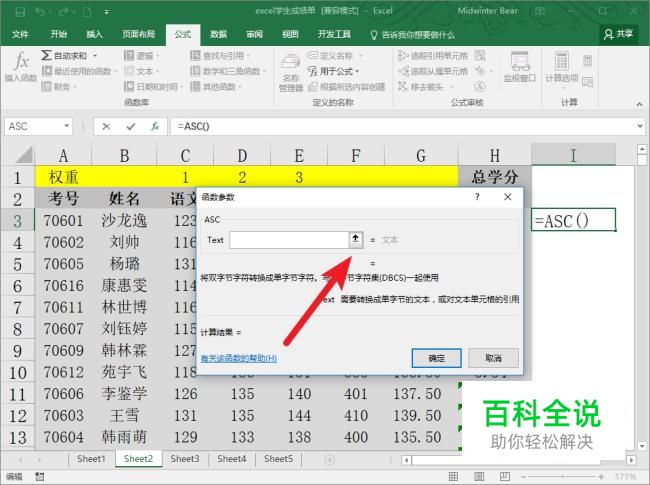Image resolution: width=650 pixels, height=485 pixels.
Task: Open the File tab
Action: pyautogui.click(x=20, y=34)
